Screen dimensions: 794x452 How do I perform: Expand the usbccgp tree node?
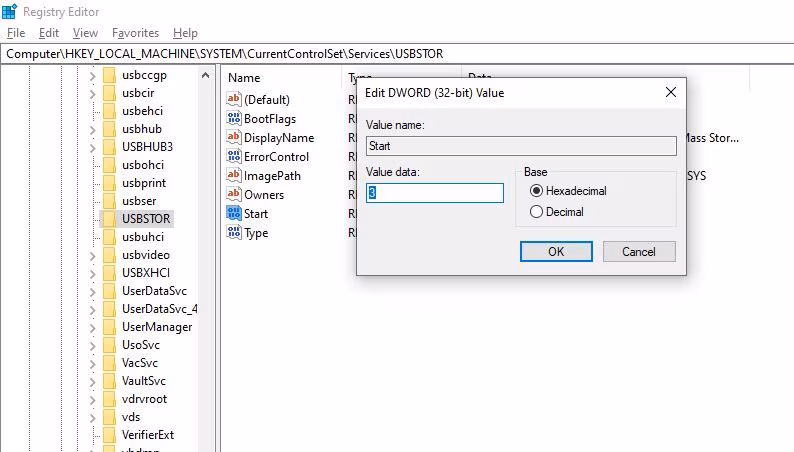(92, 75)
